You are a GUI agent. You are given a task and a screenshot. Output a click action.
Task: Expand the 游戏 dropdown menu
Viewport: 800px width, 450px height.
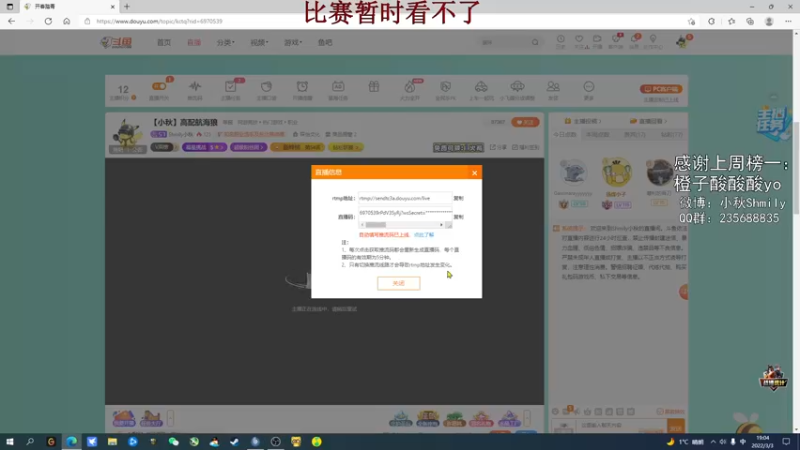(x=293, y=42)
